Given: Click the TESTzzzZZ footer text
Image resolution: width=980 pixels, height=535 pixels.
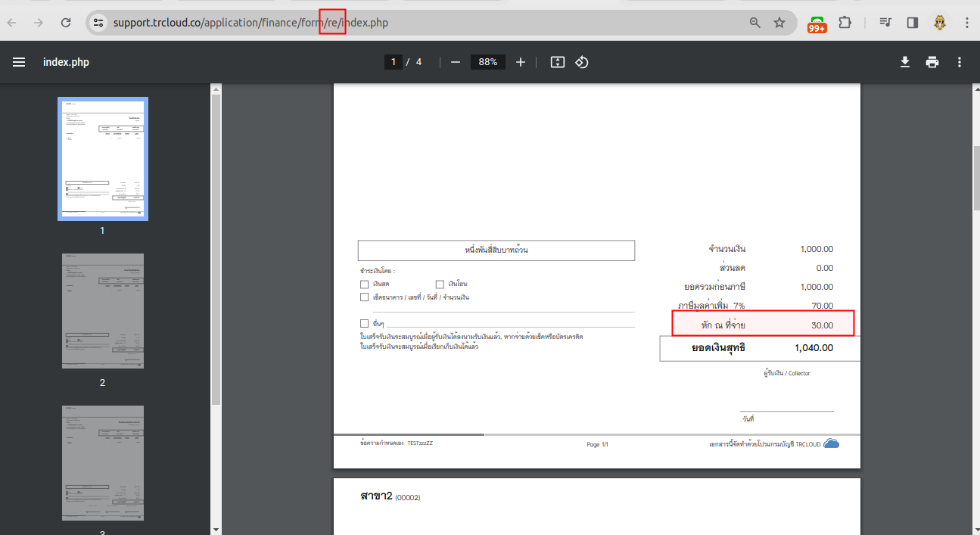Looking at the screenshot, I should click(420, 443).
